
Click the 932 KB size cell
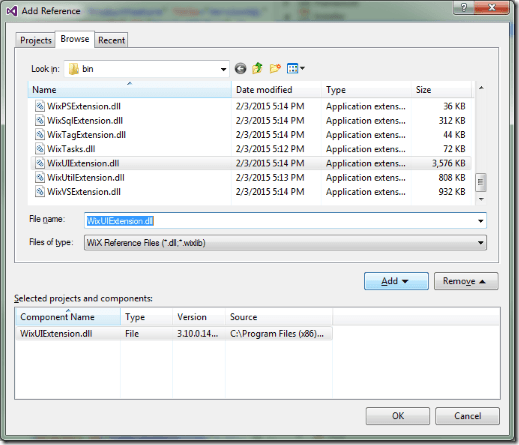click(x=452, y=192)
